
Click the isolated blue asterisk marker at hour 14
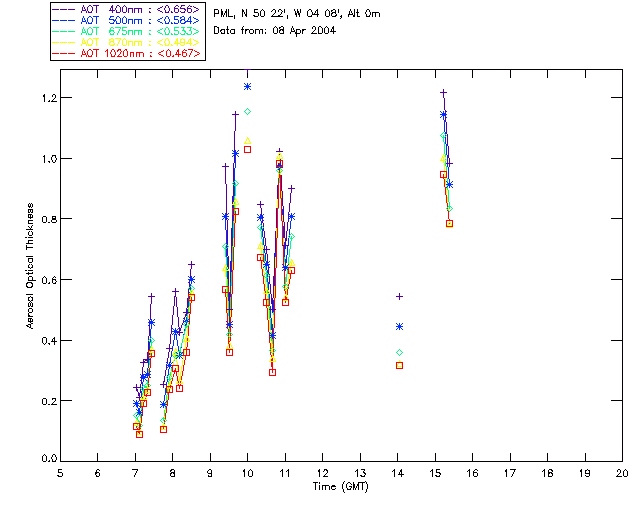[400, 327]
